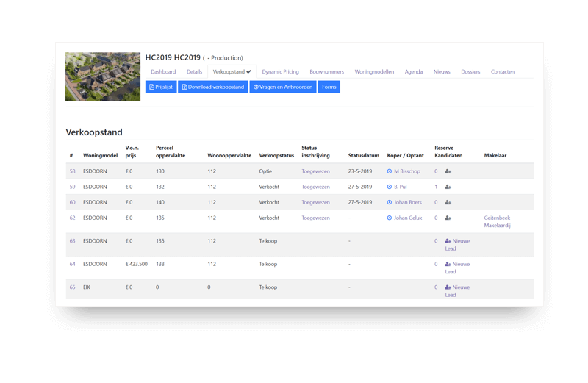The height and width of the screenshot is (383, 588).
Task: Click Toegewezen status in row 62
Action: pyautogui.click(x=316, y=218)
